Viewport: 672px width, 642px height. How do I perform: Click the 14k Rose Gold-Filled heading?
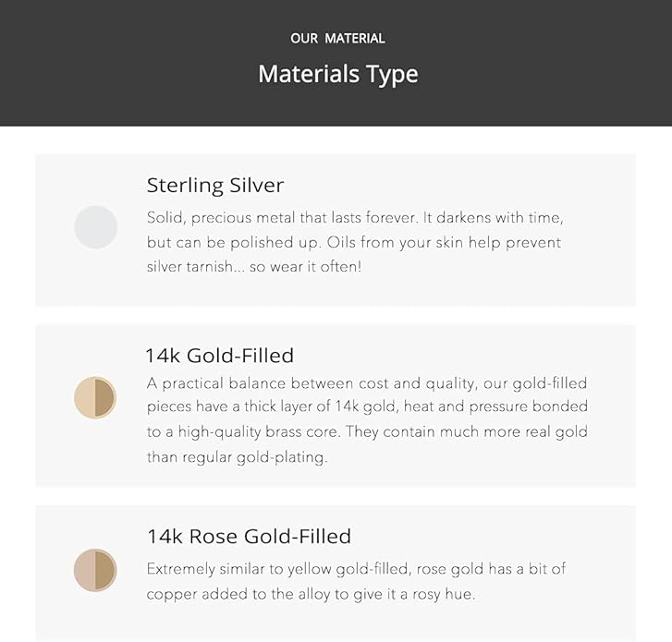pos(249,536)
